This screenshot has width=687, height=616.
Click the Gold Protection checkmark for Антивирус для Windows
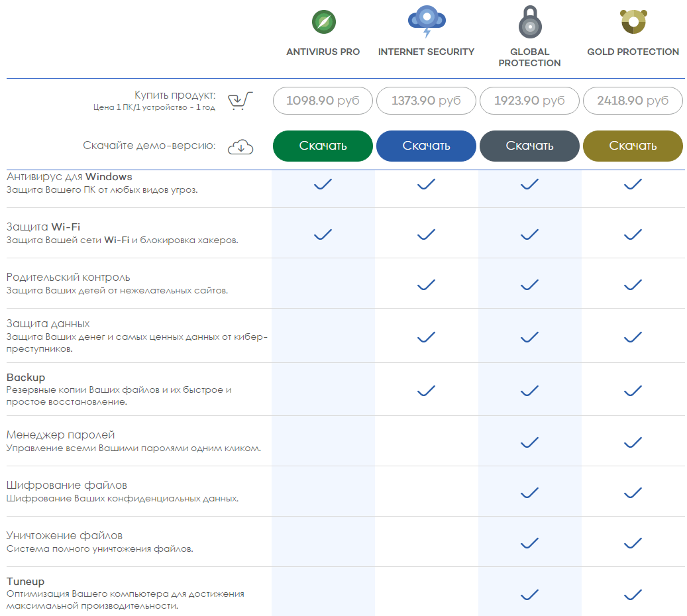pyautogui.click(x=633, y=184)
